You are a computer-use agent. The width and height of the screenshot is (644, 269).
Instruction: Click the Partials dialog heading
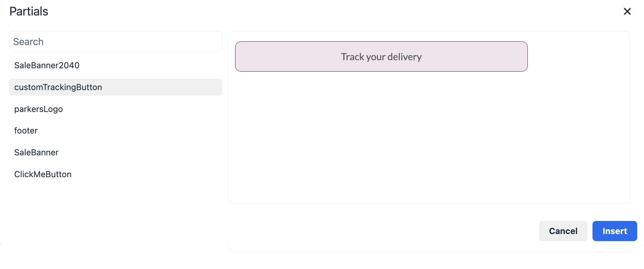(29, 11)
